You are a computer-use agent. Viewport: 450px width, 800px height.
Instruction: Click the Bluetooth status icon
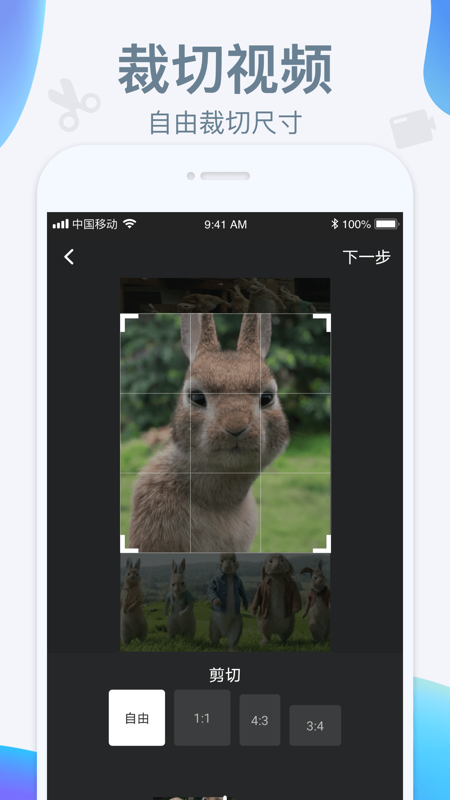pos(335,224)
